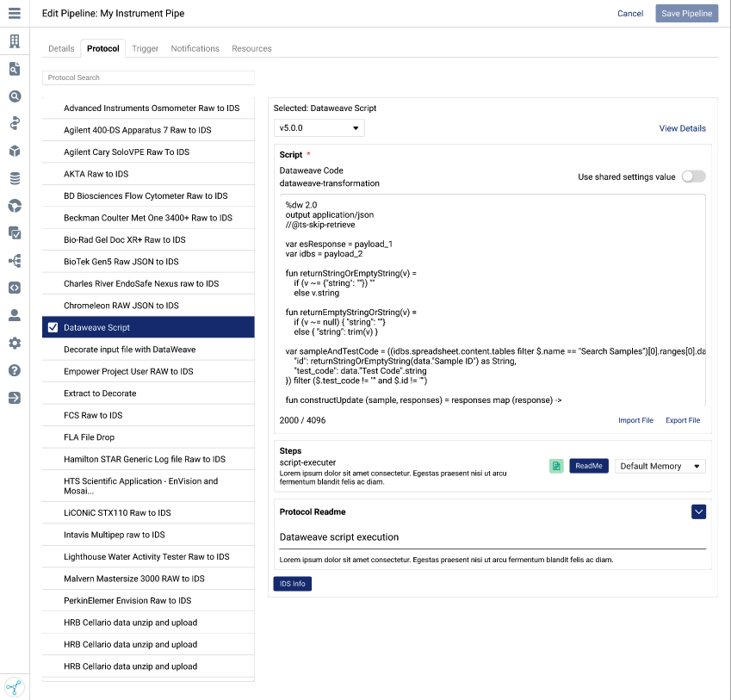Open the file search icon in sidebar

tap(14, 70)
